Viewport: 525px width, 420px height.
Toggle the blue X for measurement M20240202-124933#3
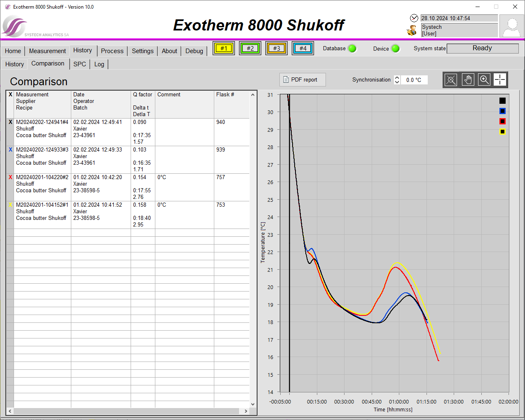click(10, 150)
